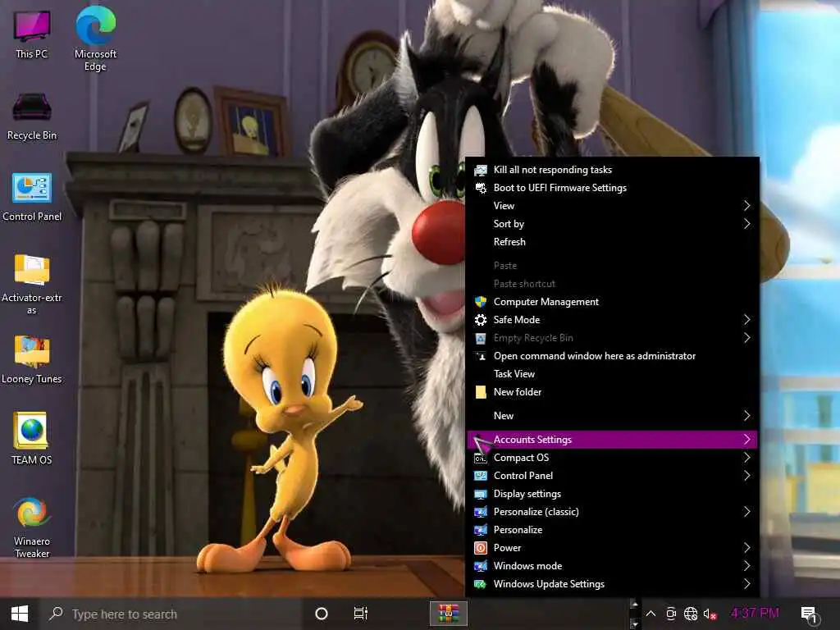This screenshot has height=630, width=840.
Task: Expand the Control Panel submenu arrow
Action: point(746,476)
